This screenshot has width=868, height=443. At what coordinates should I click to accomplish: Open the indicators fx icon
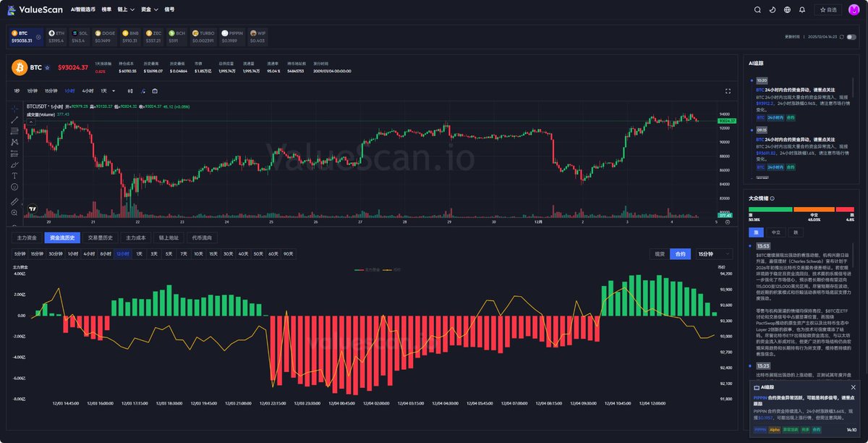click(142, 90)
